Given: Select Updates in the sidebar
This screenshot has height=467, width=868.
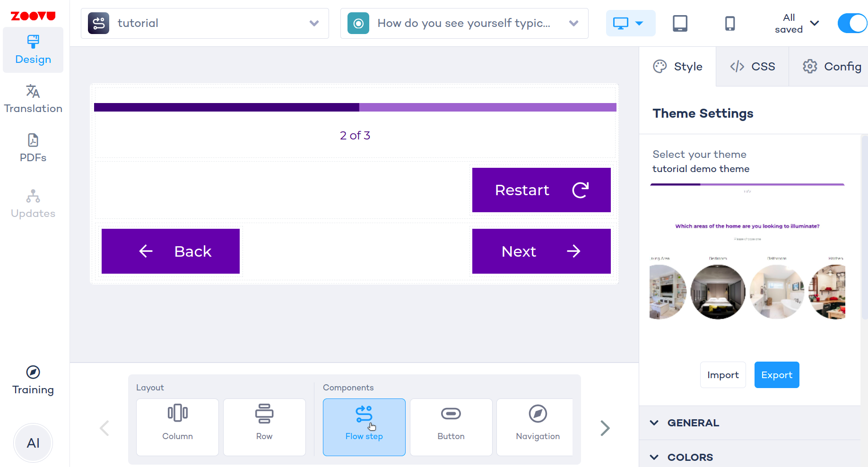Looking at the screenshot, I should pyautogui.click(x=33, y=203).
